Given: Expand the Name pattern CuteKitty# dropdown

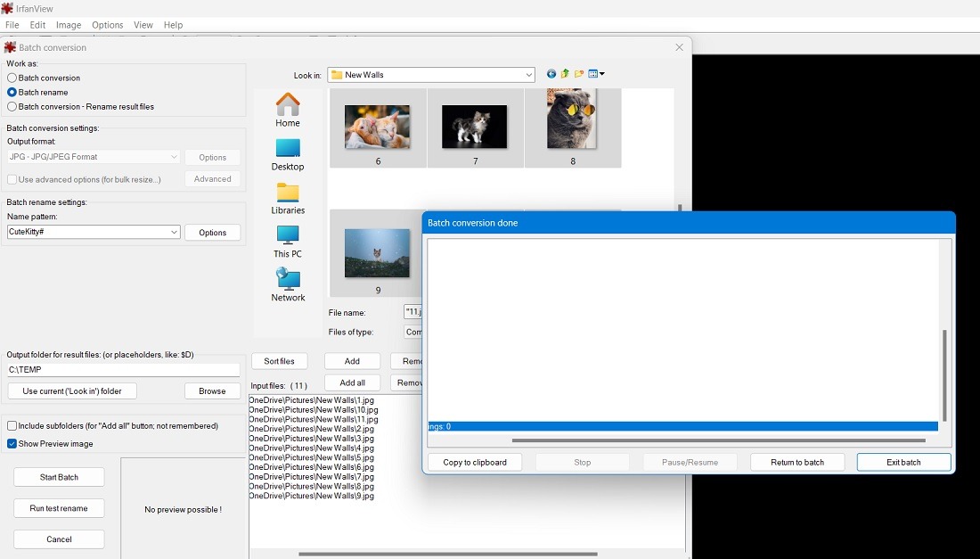Looking at the screenshot, I should click(x=176, y=232).
